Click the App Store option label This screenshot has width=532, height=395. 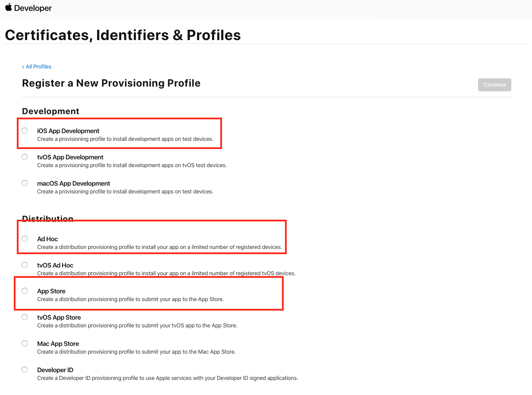[51, 291]
